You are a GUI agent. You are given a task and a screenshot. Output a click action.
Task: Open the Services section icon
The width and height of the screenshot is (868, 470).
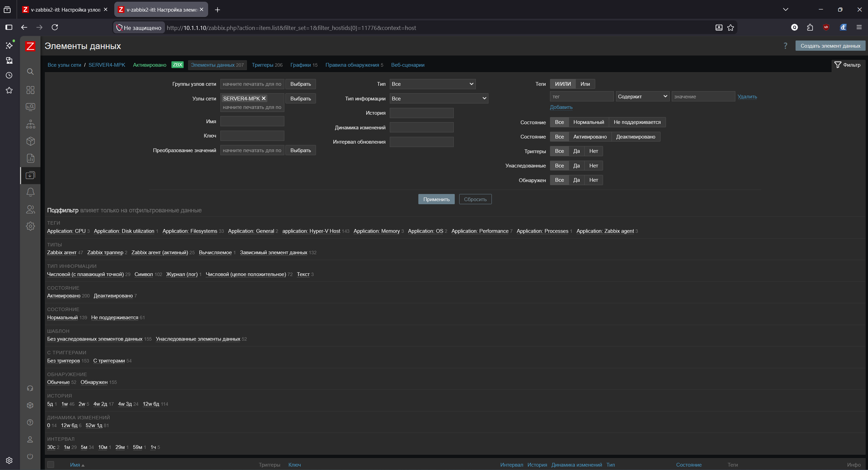point(30,124)
